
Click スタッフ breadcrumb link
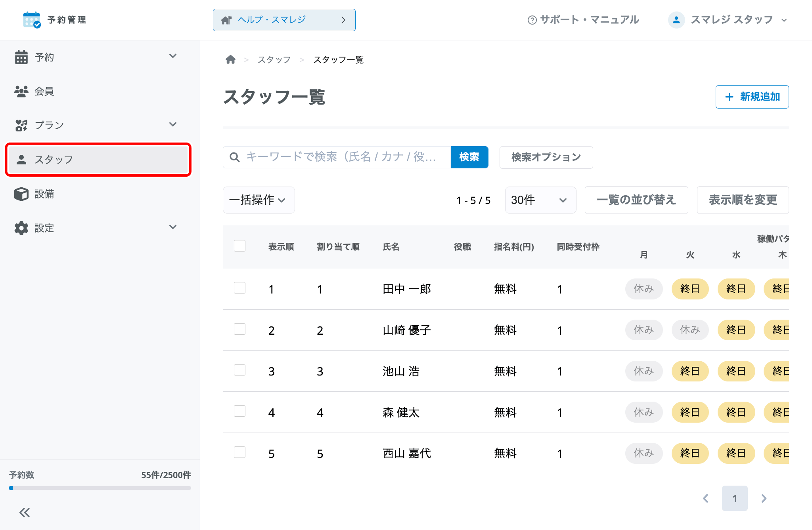tap(274, 60)
